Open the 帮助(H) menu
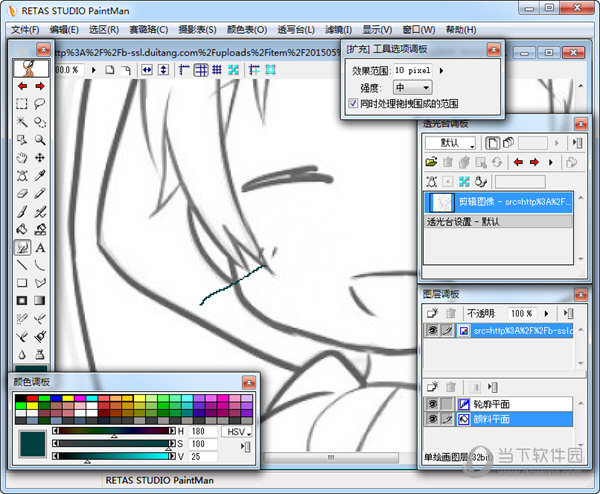Screen dimensions: 600x494 click(x=461, y=29)
